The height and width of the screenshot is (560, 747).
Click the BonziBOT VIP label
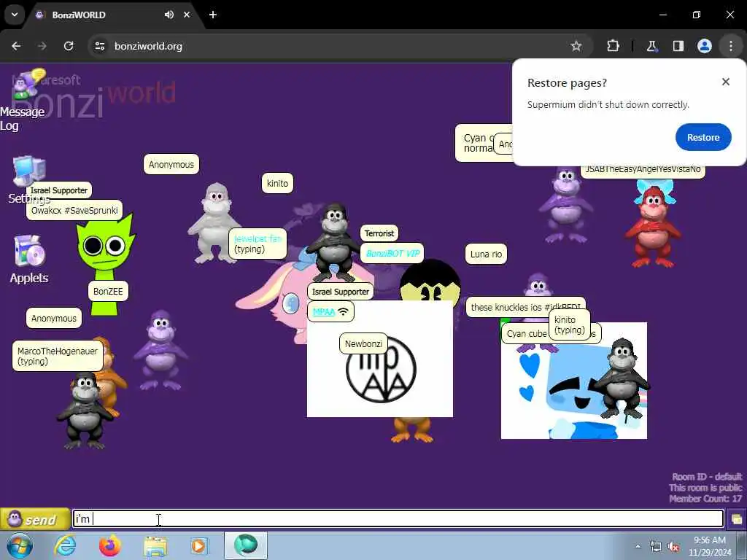click(392, 253)
